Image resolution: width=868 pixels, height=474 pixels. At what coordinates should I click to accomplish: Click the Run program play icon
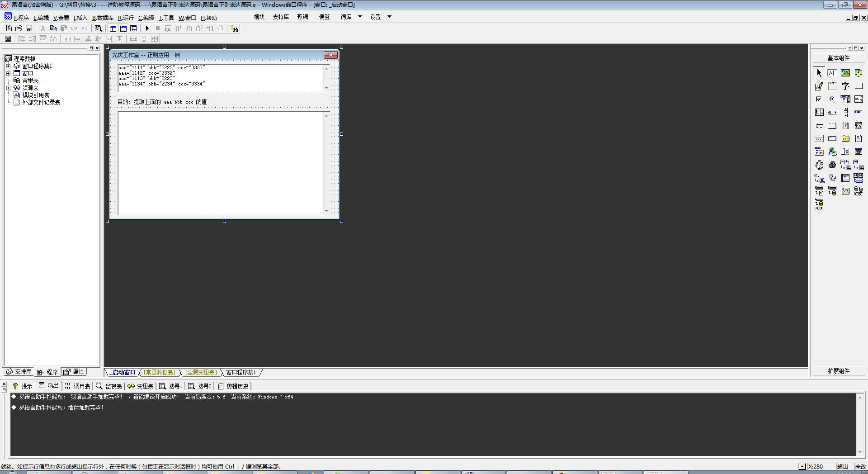point(147,28)
